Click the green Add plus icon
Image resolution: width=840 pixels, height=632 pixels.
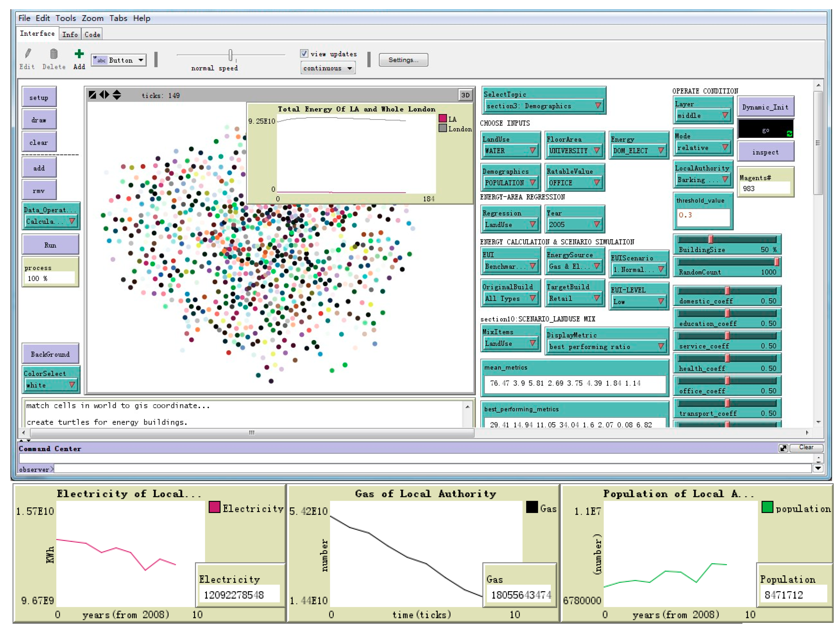79,54
